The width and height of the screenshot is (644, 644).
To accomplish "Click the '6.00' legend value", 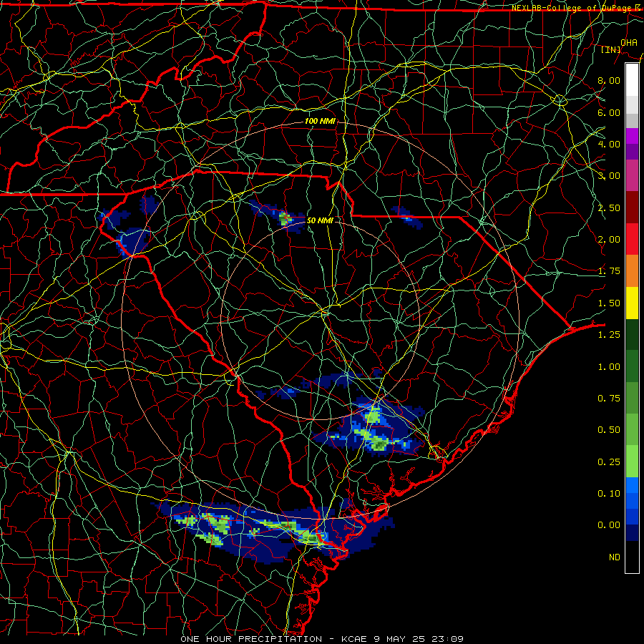I will (x=609, y=112).
